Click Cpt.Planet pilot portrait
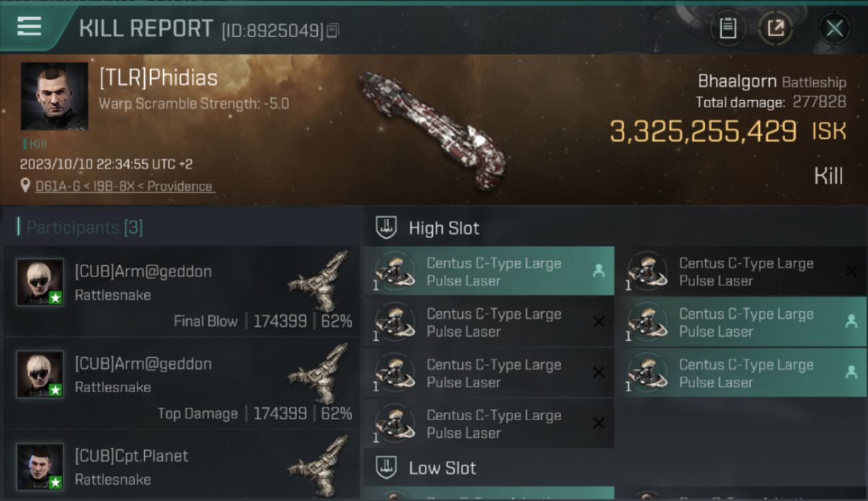 tap(40, 466)
